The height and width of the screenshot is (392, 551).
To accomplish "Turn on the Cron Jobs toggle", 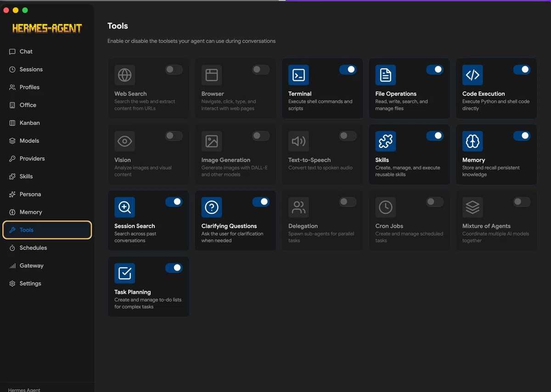I will pos(435,202).
